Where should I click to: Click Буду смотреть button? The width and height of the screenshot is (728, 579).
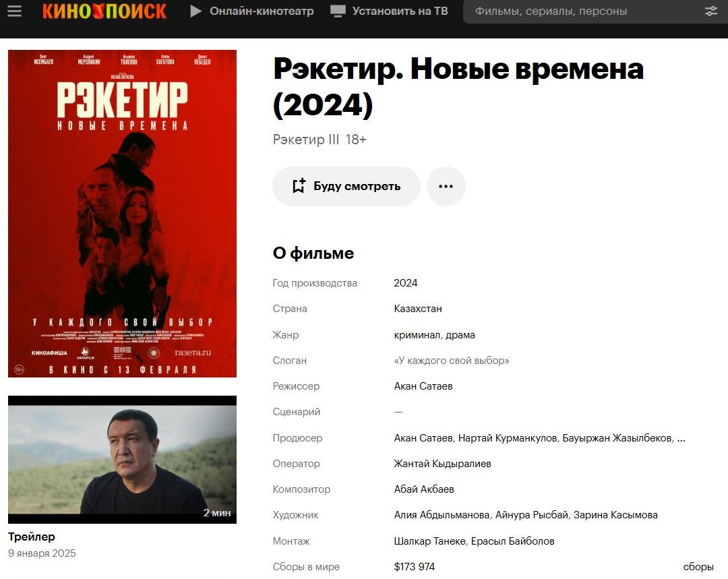click(346, 186)
